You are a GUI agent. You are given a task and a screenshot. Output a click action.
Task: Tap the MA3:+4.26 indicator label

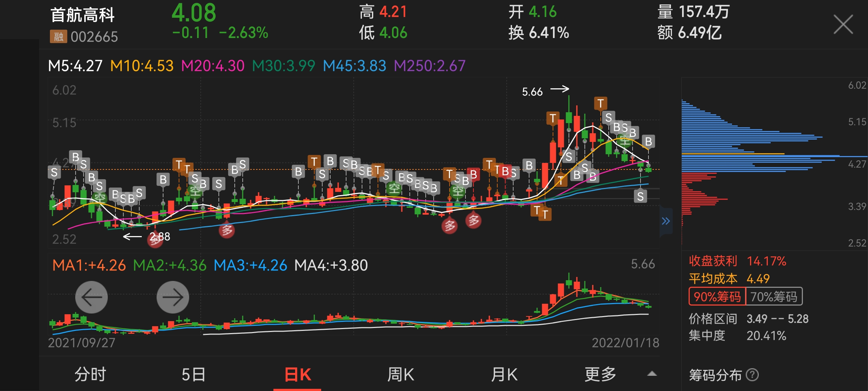[250, 265]
